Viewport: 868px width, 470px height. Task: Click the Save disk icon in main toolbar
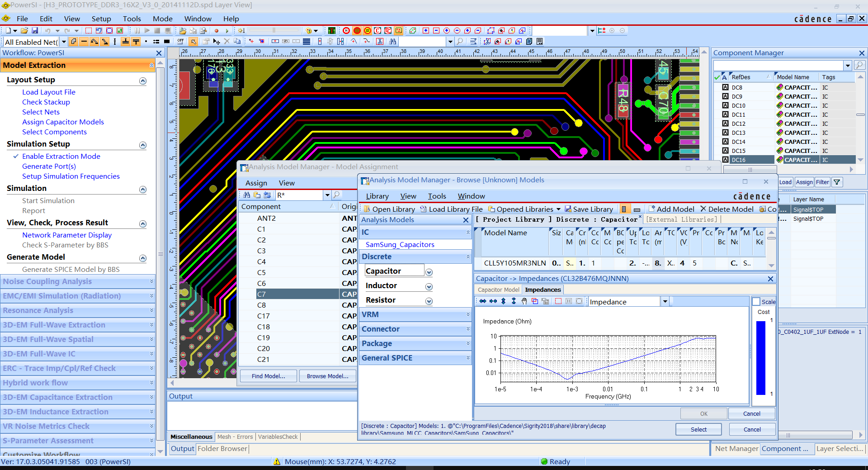pos(34,31)
